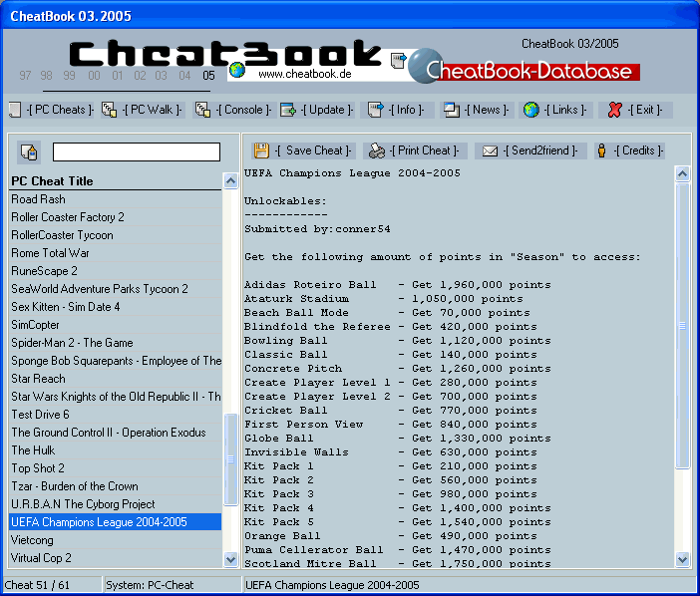
Task: Open the -[ Console ]- label
Action: pyautogui.click(x=243, y=110)
